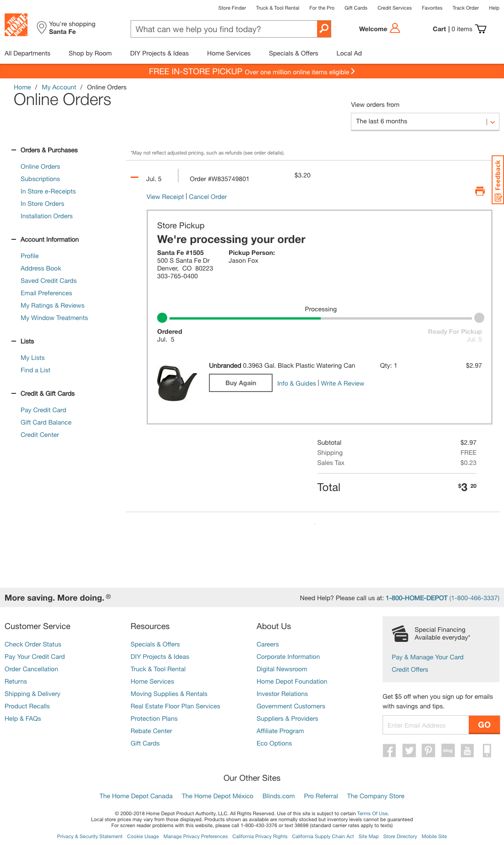This screenshot has height=845, width=504.
Task: Open the Shop by Room menu
Action: [90, 53]
